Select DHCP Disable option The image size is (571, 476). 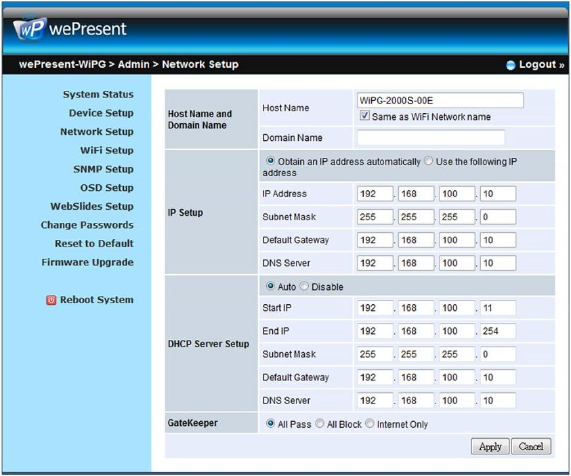(x=304, y=286)
